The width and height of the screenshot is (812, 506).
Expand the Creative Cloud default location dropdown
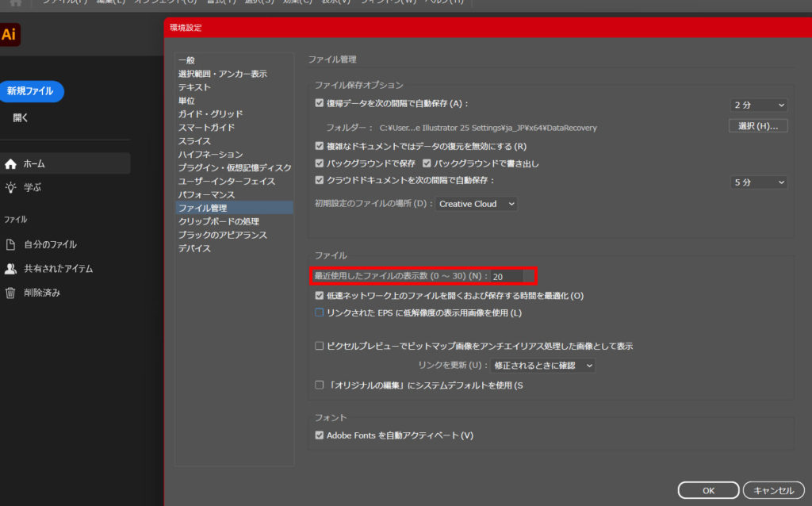[477, 204]
